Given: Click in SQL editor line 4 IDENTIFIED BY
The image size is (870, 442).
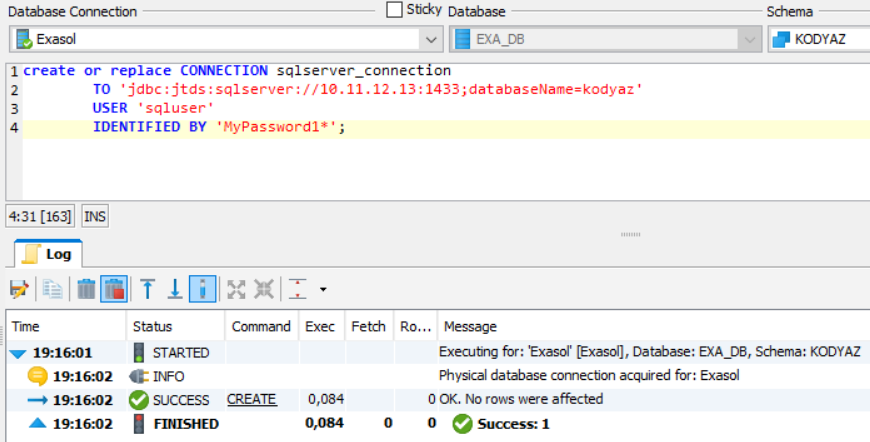Looking at the screenshot, I should coord(149,127).
